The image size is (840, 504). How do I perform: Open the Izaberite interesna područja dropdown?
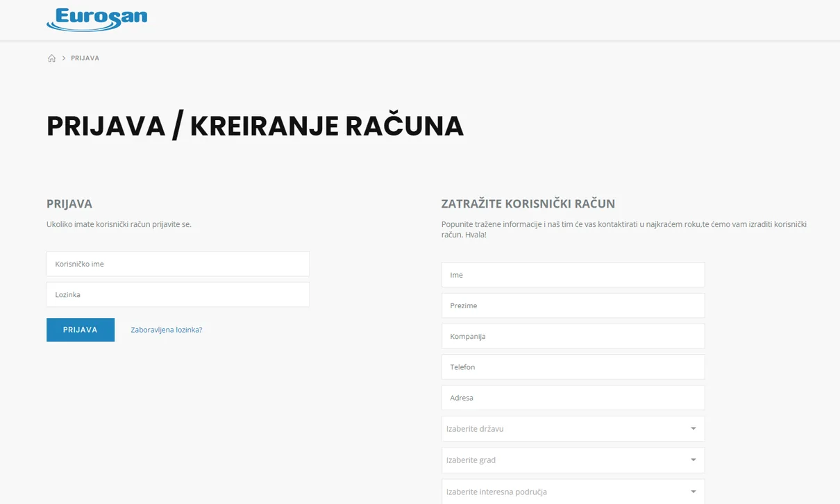click(573, 492)
